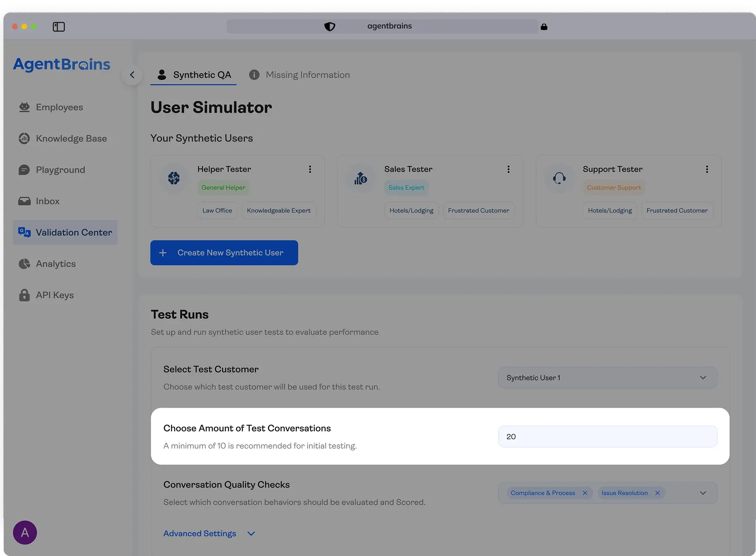Click the Employees robot icon in sidebar
The image size is (756, 556).
tap(24, 107)
